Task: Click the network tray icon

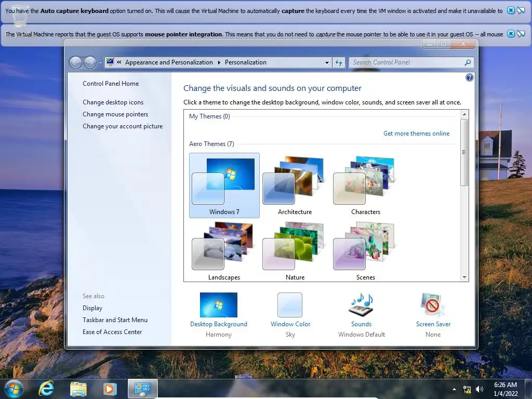Action: (467, 390)
